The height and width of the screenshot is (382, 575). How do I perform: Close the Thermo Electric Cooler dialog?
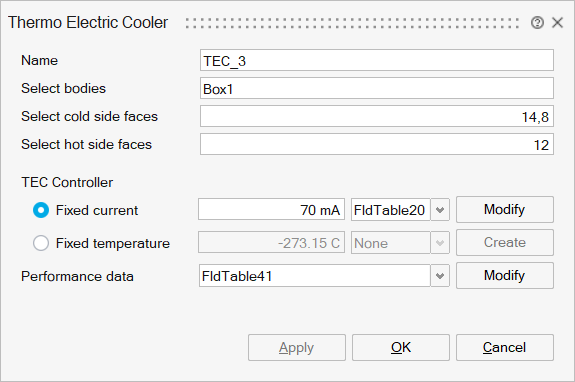coord(557,23)
